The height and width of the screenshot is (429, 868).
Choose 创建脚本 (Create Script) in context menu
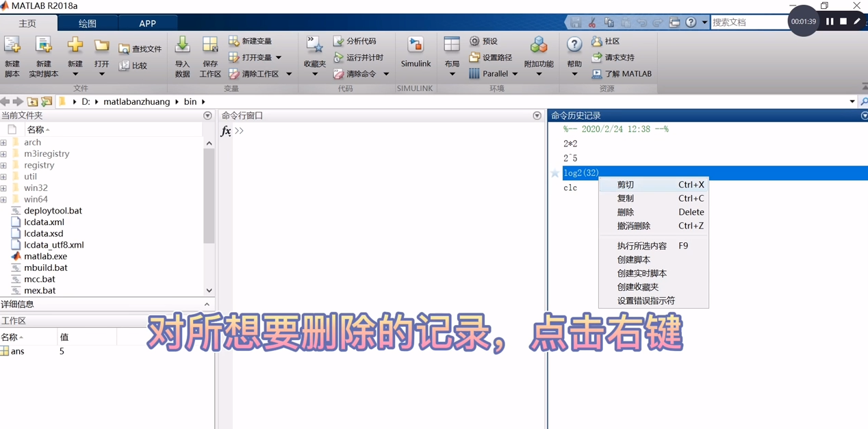coord(654,259)
